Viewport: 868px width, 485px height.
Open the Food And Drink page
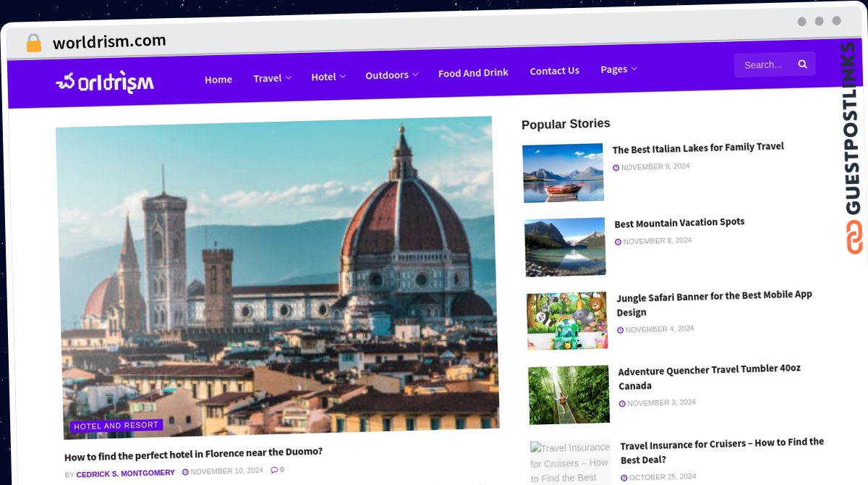pos(473,72)
